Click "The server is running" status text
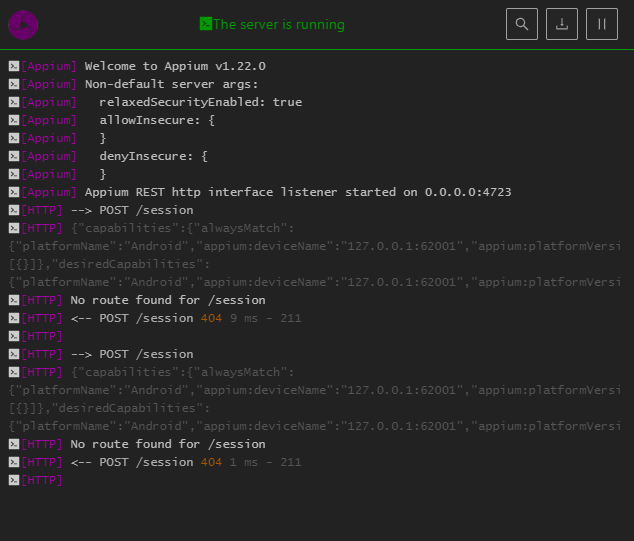The height and width of the screenshot is (541, 634). [279, 24]
